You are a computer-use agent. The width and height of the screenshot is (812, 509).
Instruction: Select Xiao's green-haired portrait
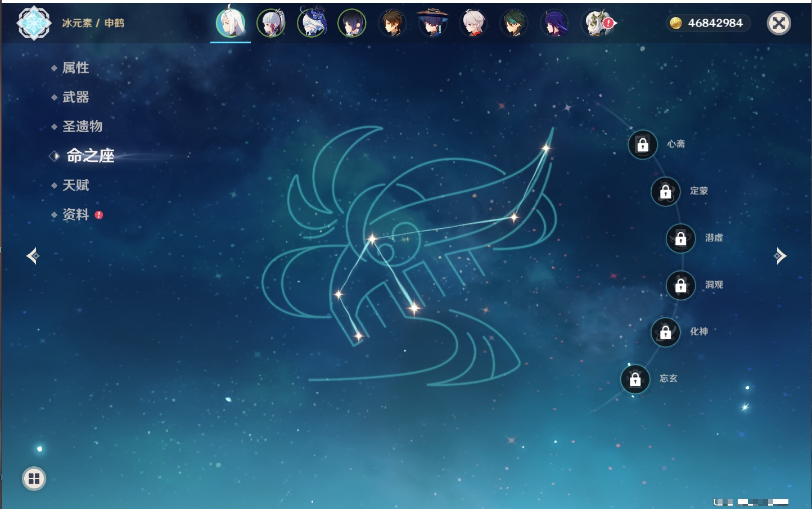click(514, 24)
